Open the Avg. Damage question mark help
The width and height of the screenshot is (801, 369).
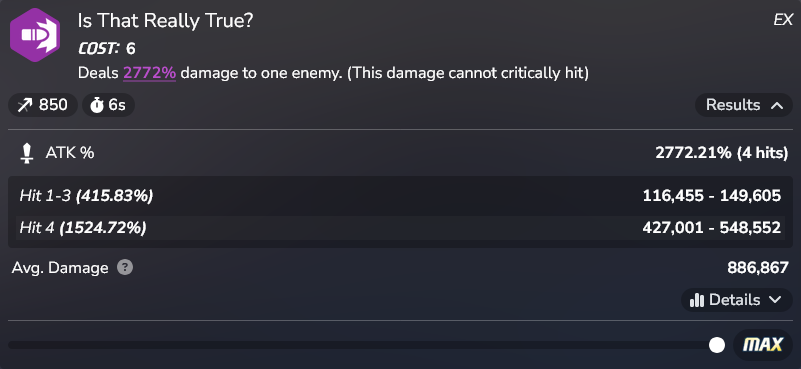tap(125, 268)
